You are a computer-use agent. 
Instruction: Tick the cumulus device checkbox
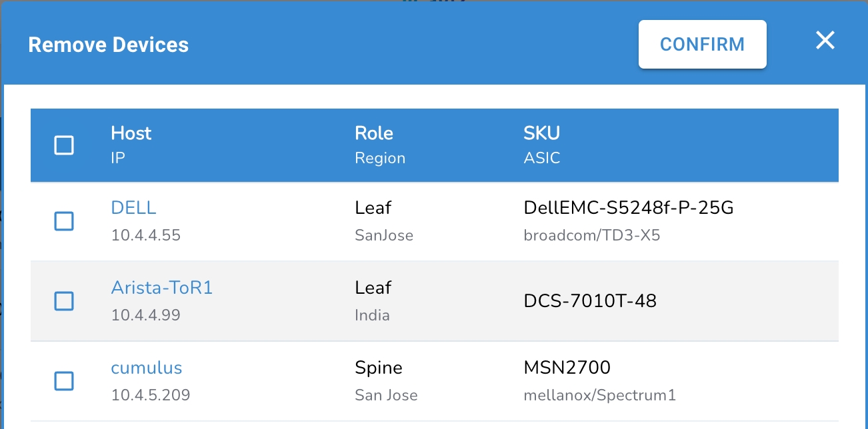[x=64, y=381]
